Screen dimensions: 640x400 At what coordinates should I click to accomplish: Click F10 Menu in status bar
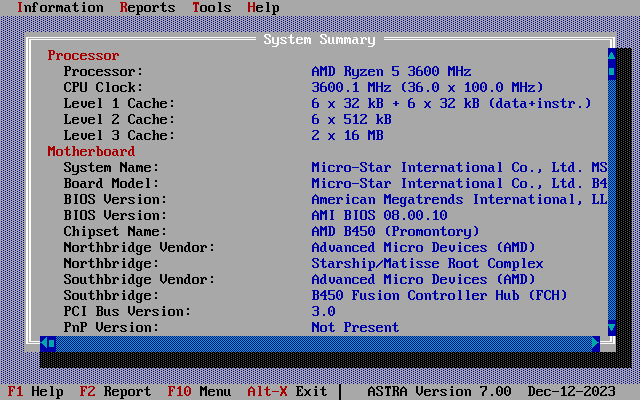[200, 391]
